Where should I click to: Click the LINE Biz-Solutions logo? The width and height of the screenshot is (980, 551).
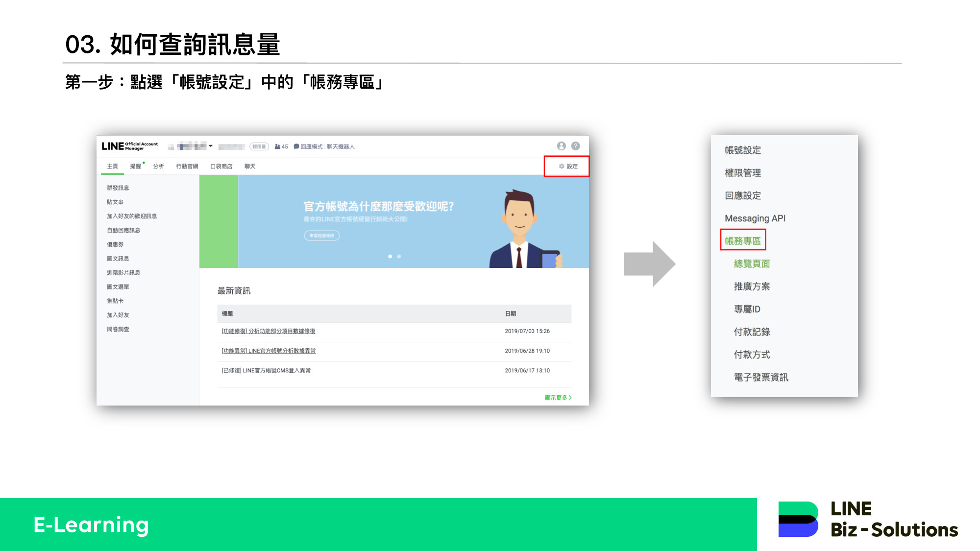point(867,519)
